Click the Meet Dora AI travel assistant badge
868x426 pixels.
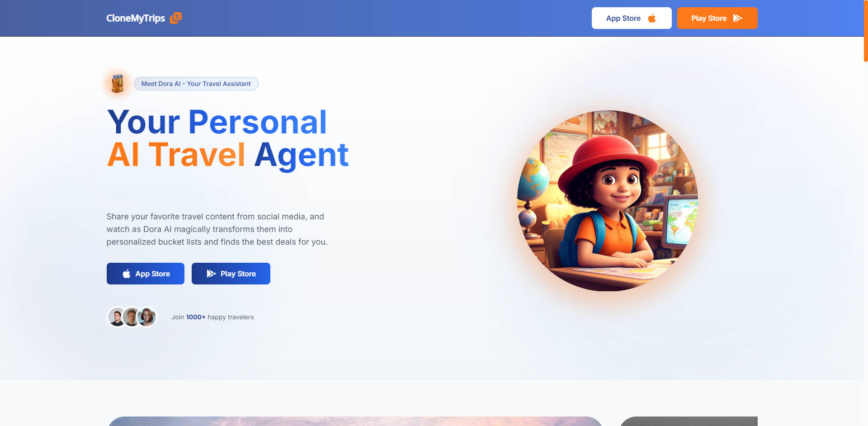coord(196,84)
